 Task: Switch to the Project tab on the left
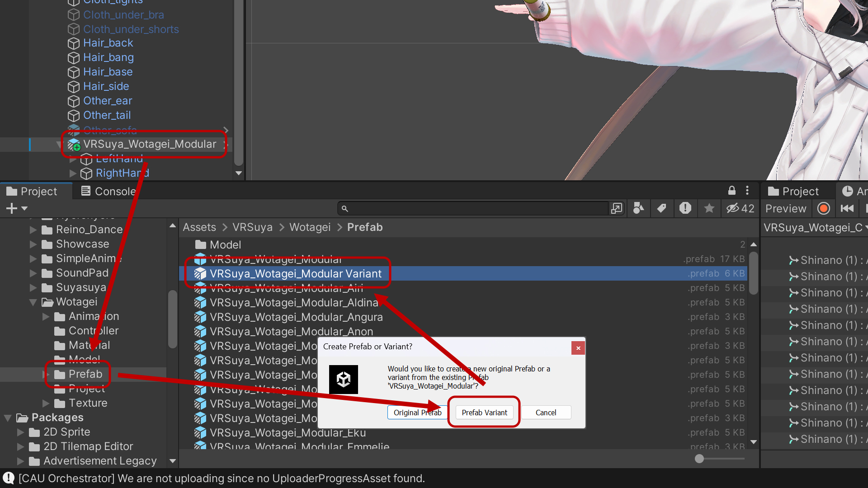tap(32, 191)
